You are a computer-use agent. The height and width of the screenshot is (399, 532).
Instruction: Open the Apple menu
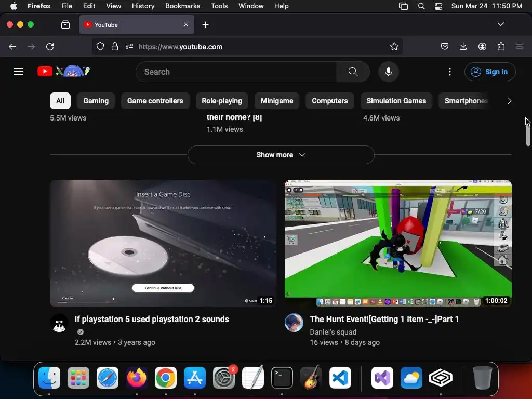(x=14, y=6)
